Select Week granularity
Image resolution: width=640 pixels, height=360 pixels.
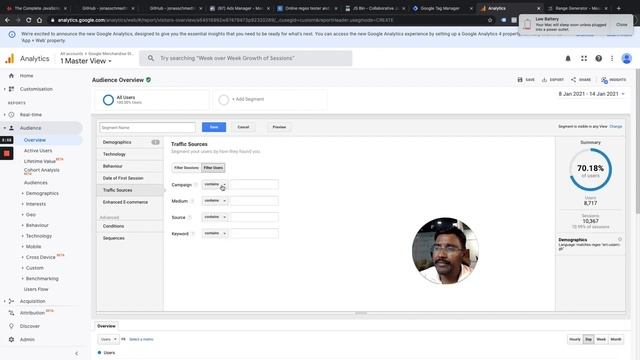coord(601,339)
